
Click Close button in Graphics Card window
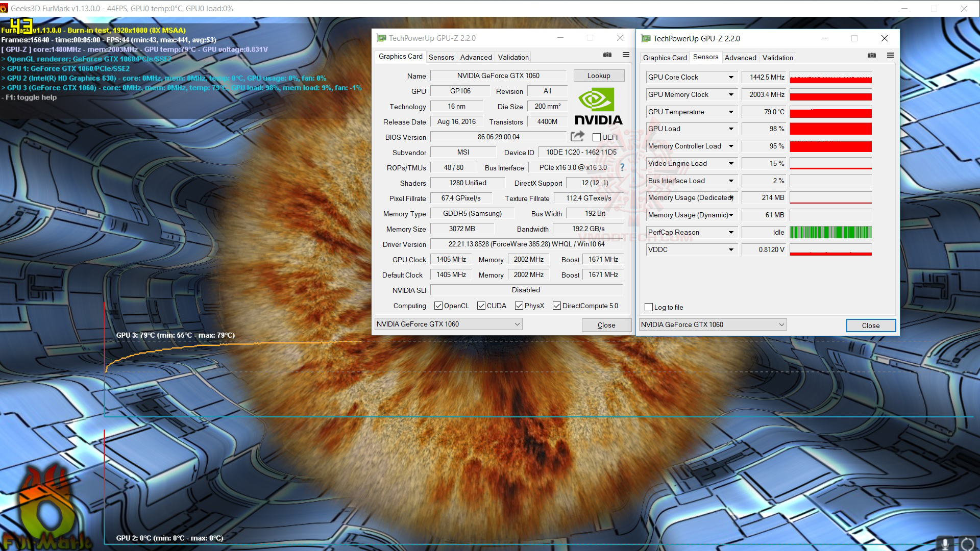[x=606, y=325]
